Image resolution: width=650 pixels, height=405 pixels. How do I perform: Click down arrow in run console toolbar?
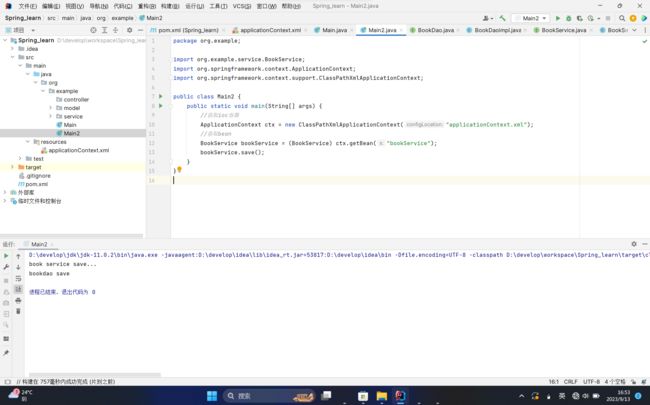pos(18,267)
